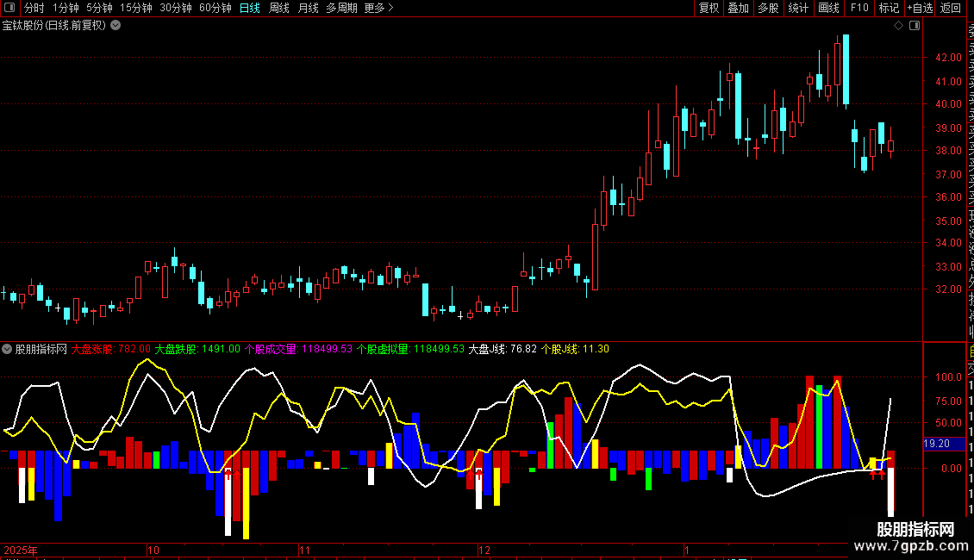
Task: Click 标记 to mark the stock
Action: [889, 8]
